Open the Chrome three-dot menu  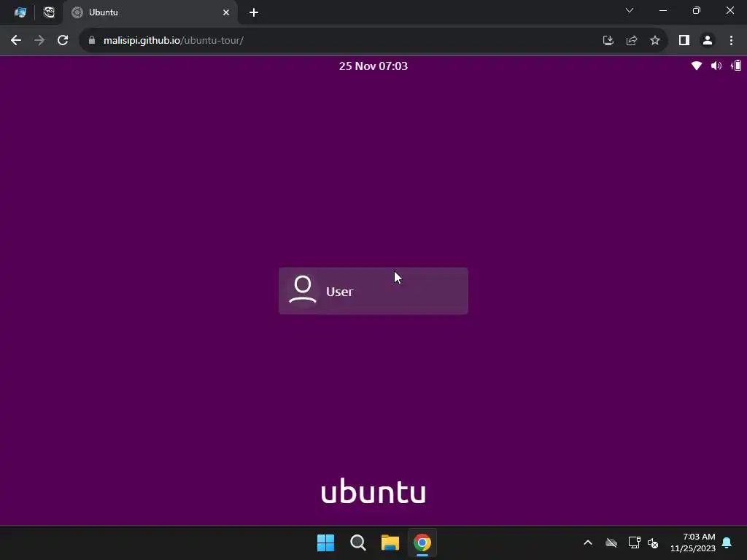point(731,41)
